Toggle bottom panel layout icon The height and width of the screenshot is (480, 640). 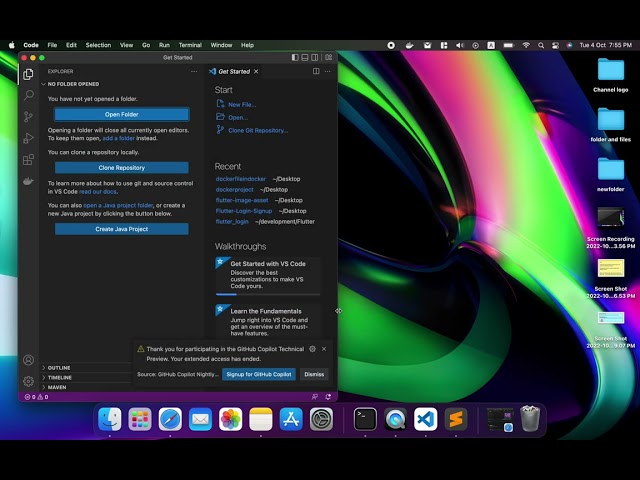(x=305, y=58)
